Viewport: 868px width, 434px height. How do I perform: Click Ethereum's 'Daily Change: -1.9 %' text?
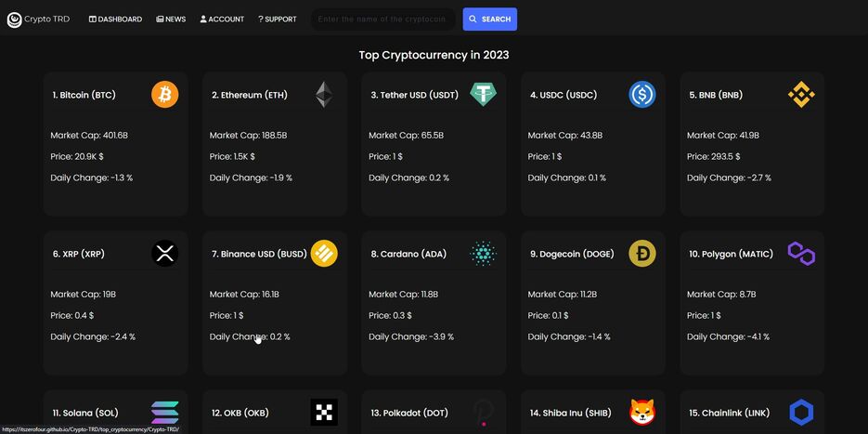pyautogui.click(x=251, y=178)
